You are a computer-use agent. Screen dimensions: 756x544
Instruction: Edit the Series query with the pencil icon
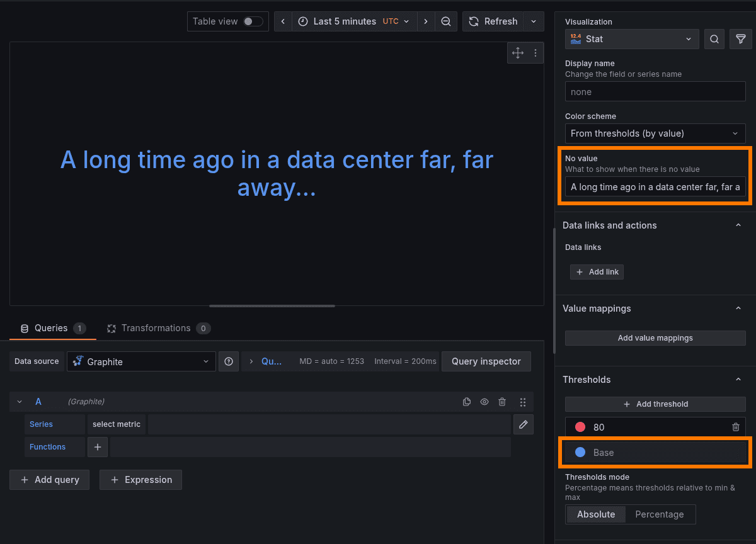(523, 424)
